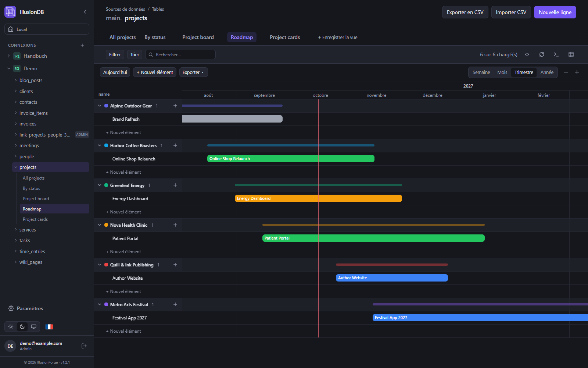Expand the invoices table in sidebar
This screenshot has height=368, width=588.
(16, 124)
